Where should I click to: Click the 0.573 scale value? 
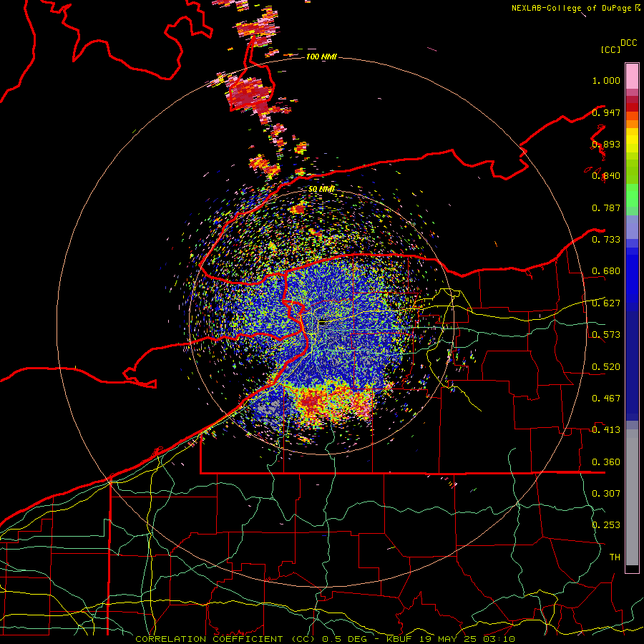pos(606,335)
